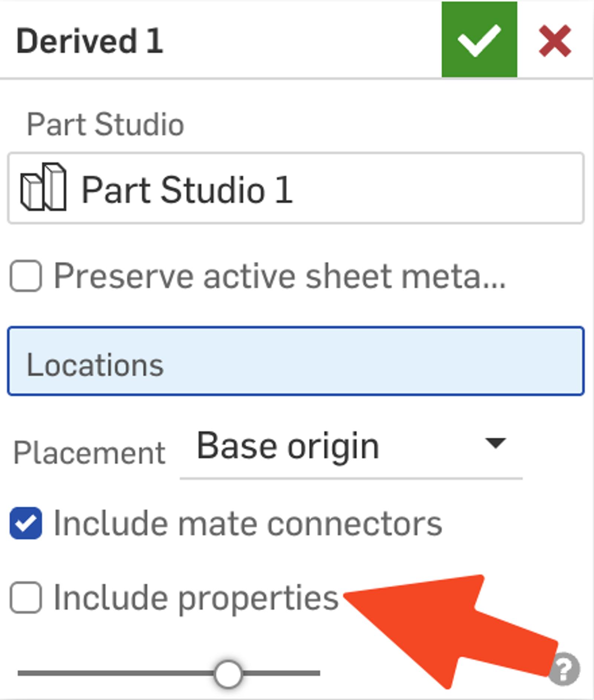
Task: Click the green checkmark to accept Derived 1
Action: [479, 39]
